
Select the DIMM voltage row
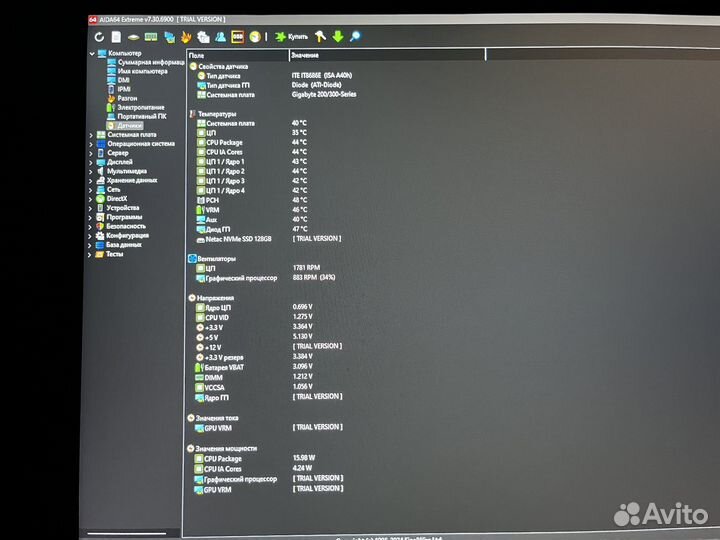[254, 377]
